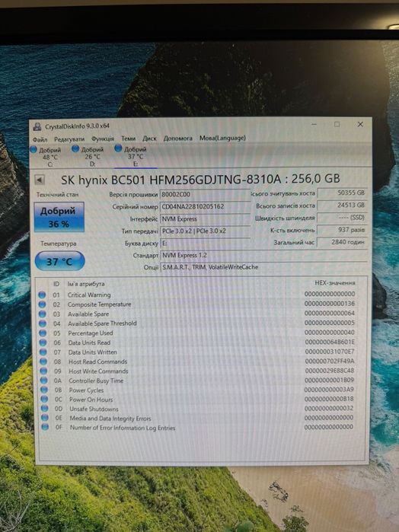
Task: Click the spindle speed value ---- (SSD)
Action: coord(342,218)
